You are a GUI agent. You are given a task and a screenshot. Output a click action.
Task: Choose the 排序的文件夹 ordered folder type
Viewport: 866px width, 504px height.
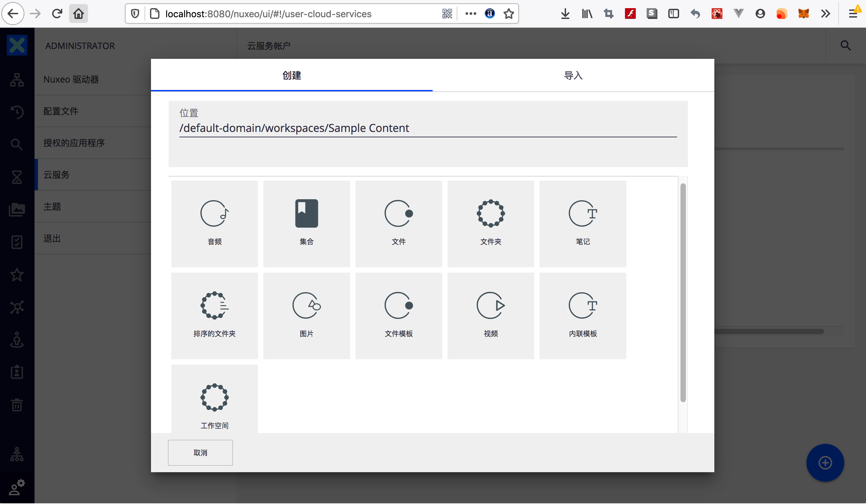click(x=214, y=316)
